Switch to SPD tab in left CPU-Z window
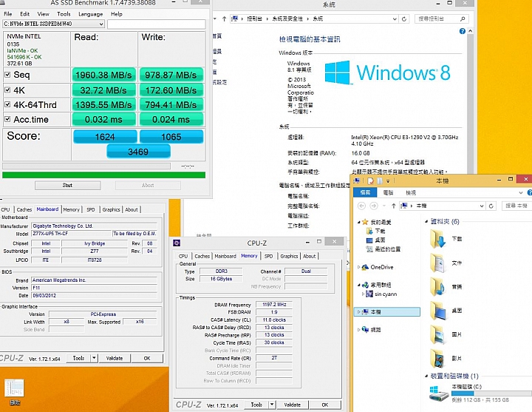This screenshot has width=532, height=412. point(91,209)
